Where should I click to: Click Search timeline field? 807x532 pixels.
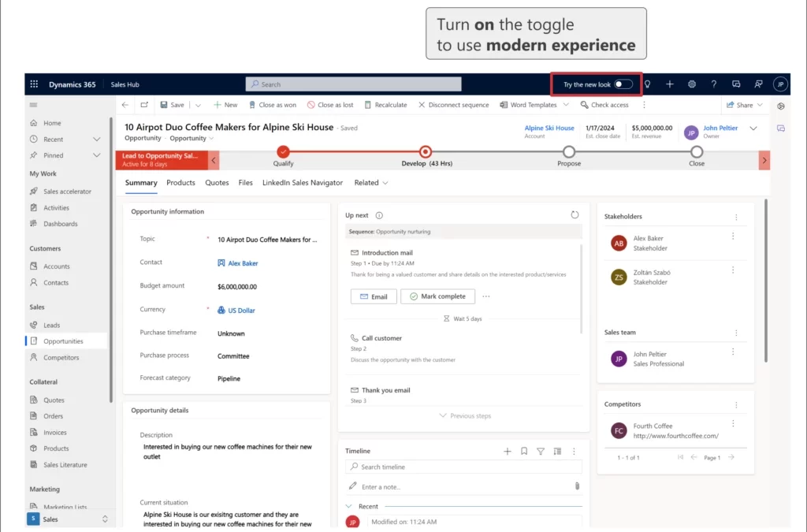(x=463, y=467)
